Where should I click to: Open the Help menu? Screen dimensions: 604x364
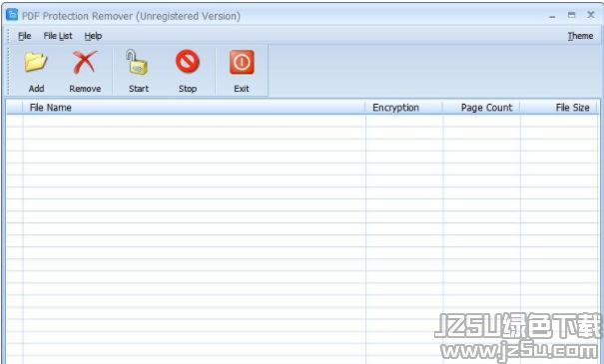coord(93,36)
